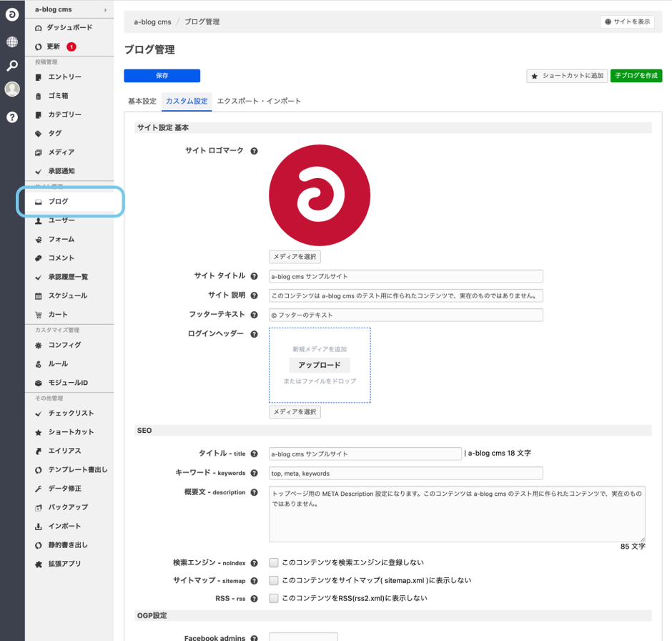
Task: Switch to the 基本設定 tab
Action: coord(142,102)
